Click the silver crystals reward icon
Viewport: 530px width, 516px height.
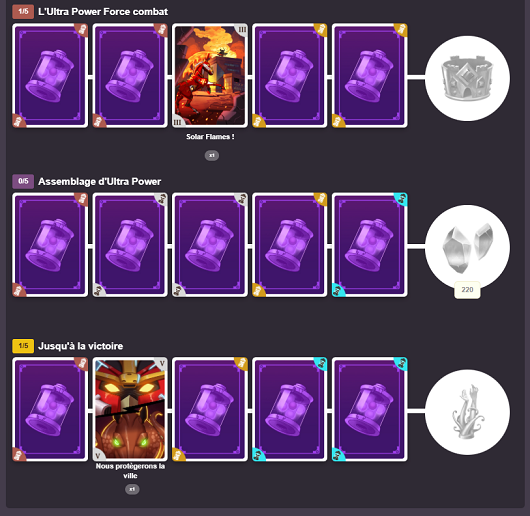(467, 247)
